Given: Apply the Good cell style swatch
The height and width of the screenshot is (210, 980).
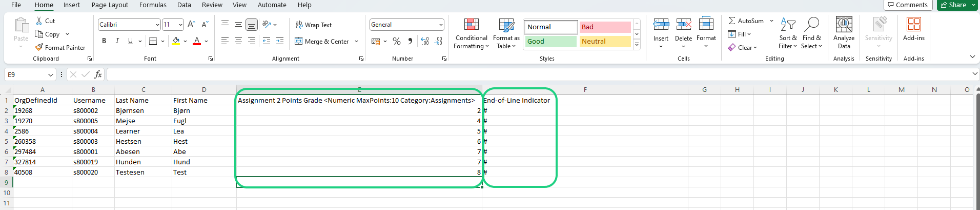Looking at the screenshot, I should [x=550, y=42].
